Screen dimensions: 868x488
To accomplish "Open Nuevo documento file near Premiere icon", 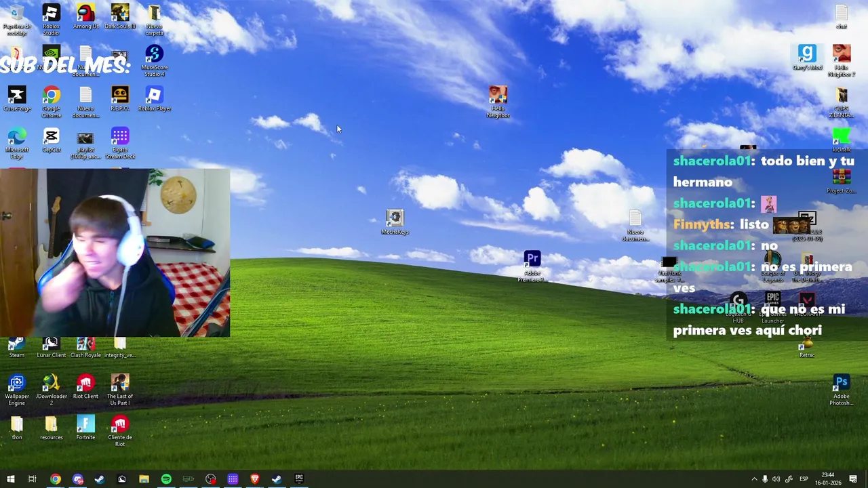I will (635, 226).
